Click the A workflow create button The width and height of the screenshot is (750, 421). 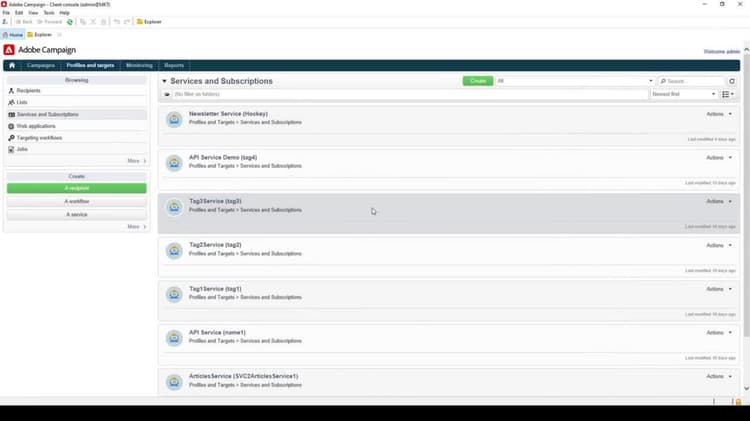77,201
